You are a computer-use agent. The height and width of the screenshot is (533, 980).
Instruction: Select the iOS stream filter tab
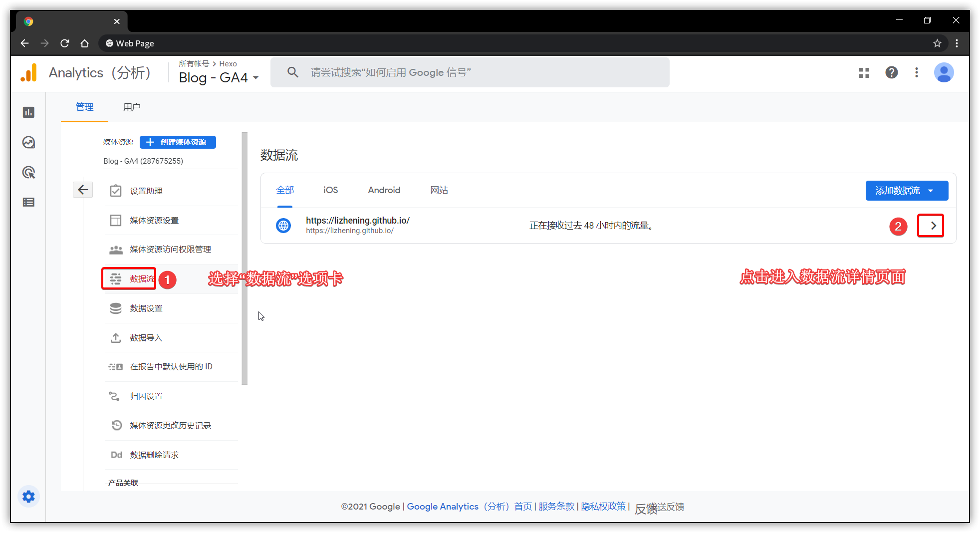[x=330, y=190]
